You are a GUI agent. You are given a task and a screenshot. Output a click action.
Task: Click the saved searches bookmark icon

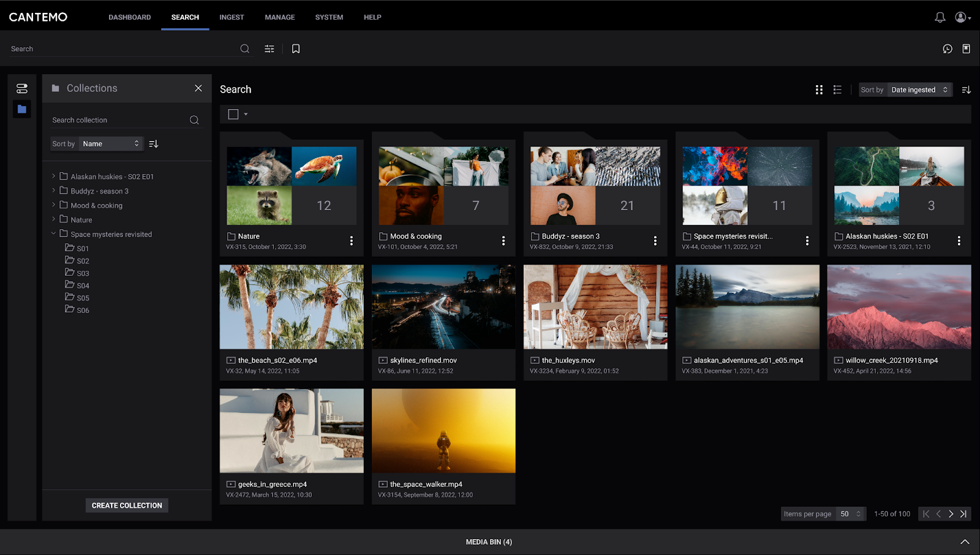[x=296, y=48]
